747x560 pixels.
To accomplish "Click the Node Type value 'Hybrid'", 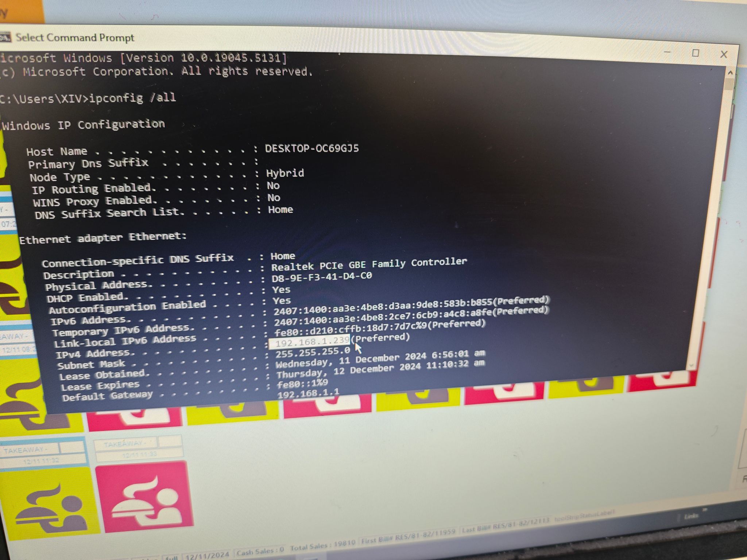I will [x=285, y=173].
